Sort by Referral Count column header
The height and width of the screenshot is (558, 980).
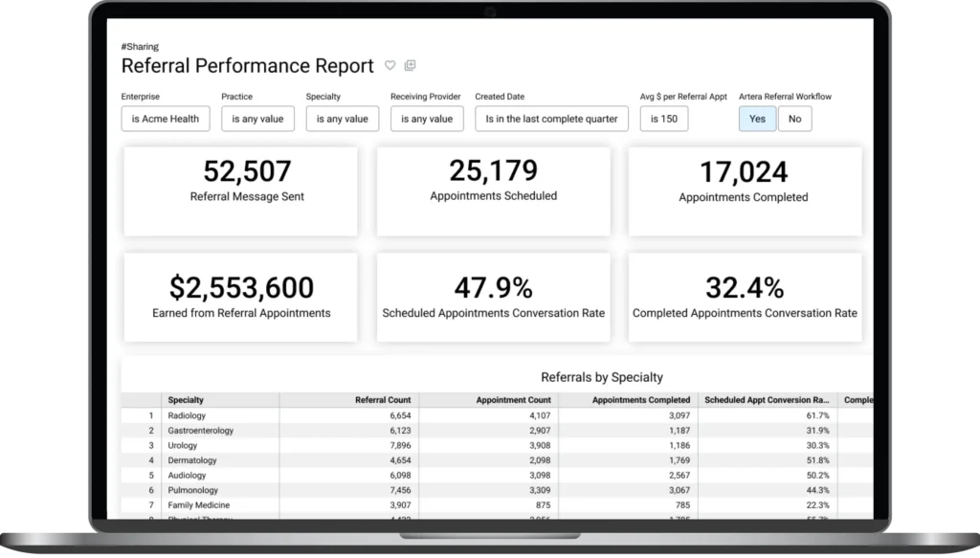tap(383, 400)
